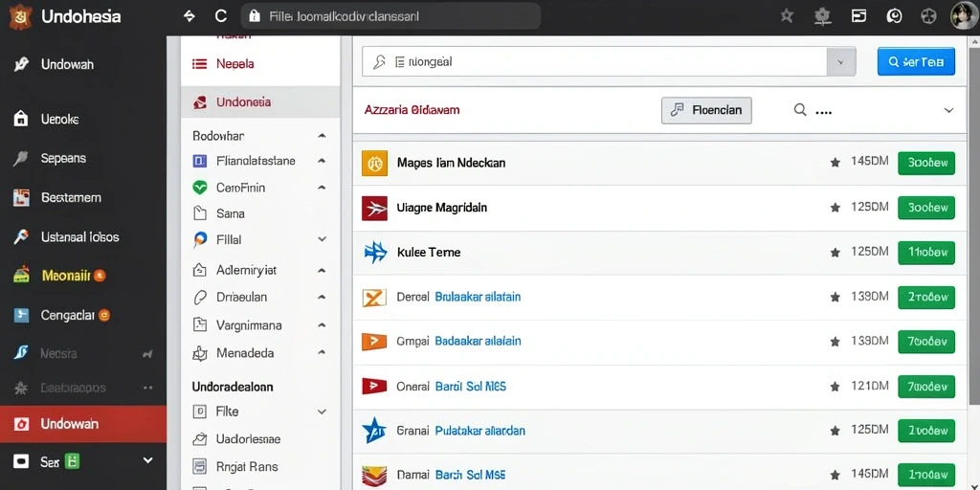Click the Floencian button
The width and height of the screenshot is (980, 490).
click(707, 111)
